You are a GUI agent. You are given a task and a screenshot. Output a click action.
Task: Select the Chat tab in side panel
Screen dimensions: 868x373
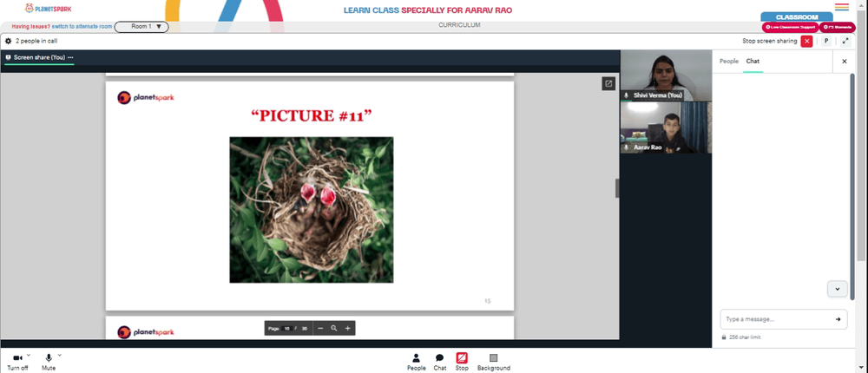[x=753, y=62]
